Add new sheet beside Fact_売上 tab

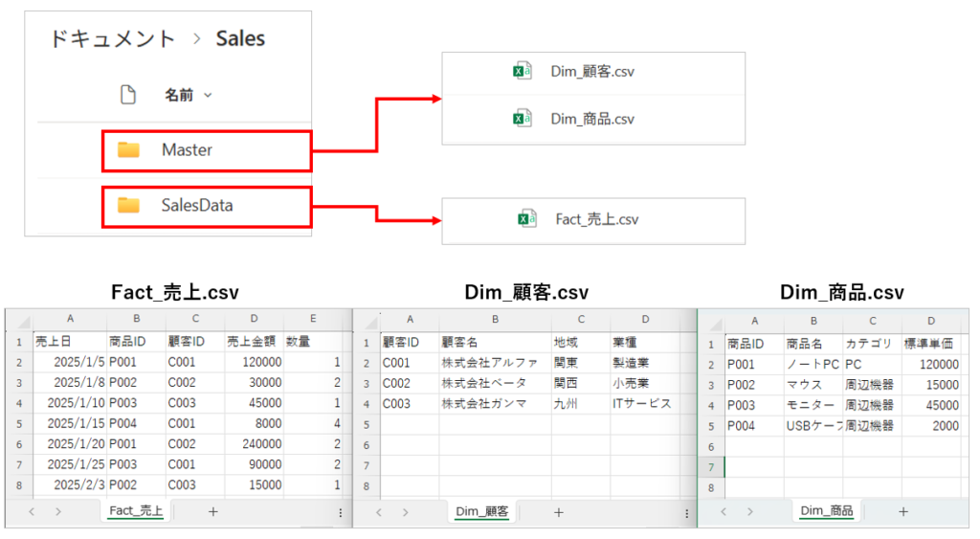212,512
